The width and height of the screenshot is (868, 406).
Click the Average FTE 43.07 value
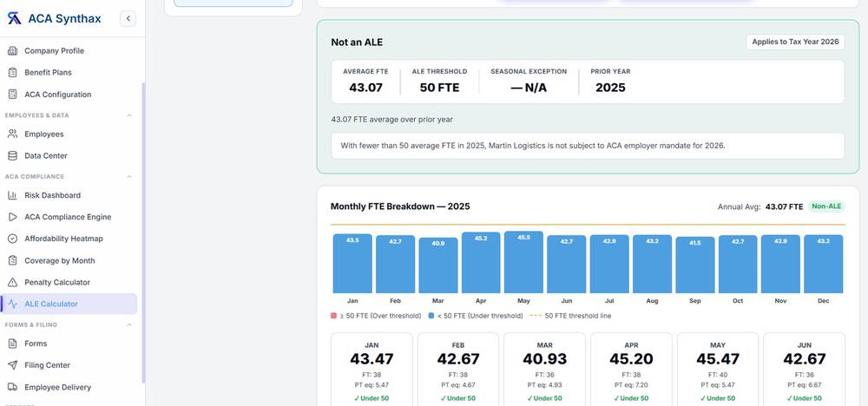pyautogui.click(x=365, y=88)
